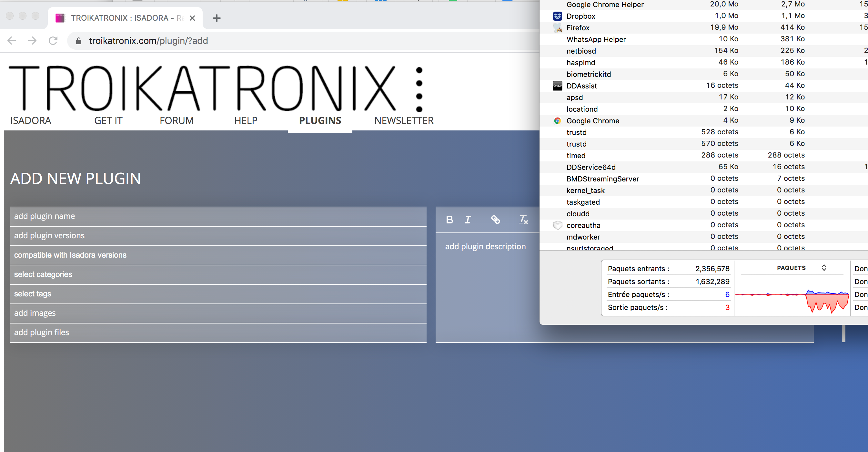The width and height of the screenshot is (868, 452).
Task: Click the Firefox 19,9 Mo value
Action: 724,27
